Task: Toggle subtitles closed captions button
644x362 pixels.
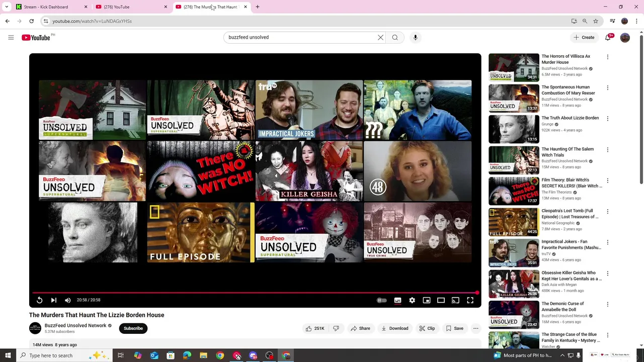Action: [397, 300]
